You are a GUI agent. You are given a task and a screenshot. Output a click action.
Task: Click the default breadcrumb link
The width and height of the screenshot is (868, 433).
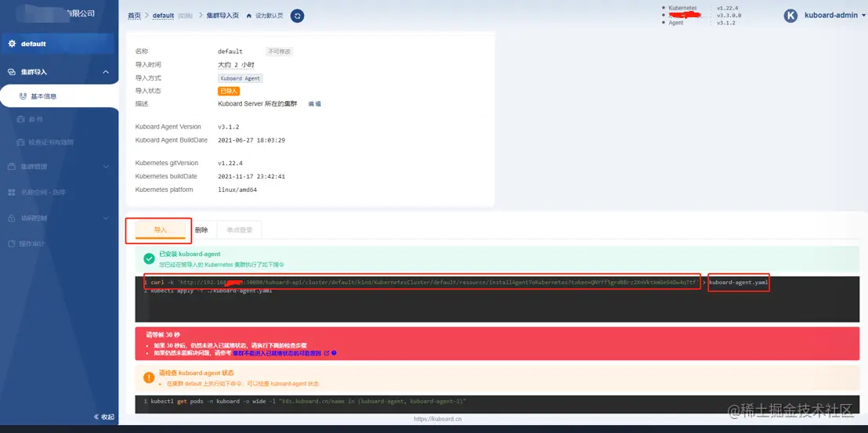[x=163, y=16]
